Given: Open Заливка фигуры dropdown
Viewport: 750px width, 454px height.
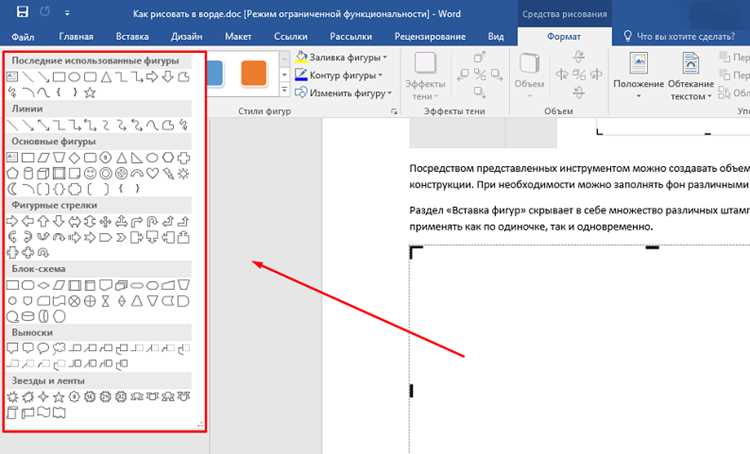Looking at the screenshot, I should pos(341,57).
